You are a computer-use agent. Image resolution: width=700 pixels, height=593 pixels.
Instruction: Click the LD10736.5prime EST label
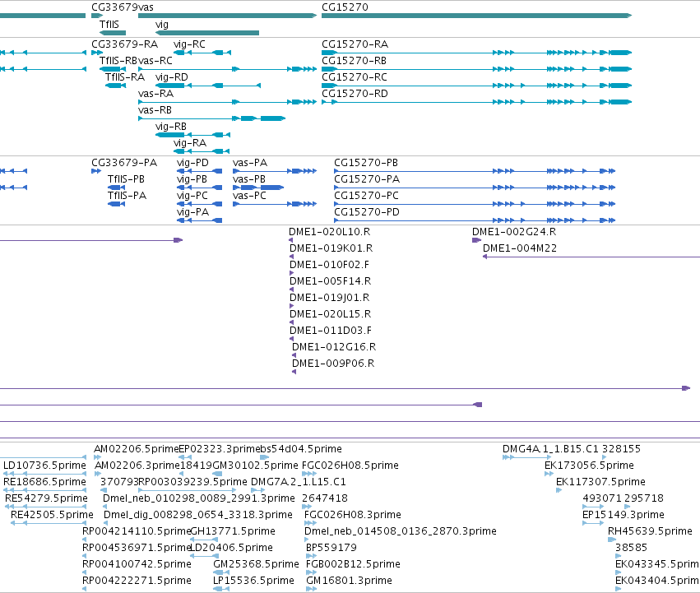pyautogui.click(x=44, y=466)
